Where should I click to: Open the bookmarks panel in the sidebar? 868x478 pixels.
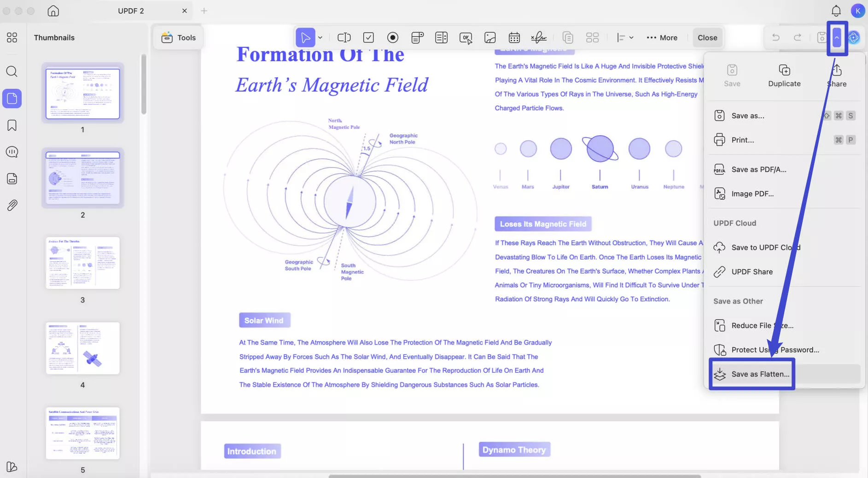[x=12, y=125]
